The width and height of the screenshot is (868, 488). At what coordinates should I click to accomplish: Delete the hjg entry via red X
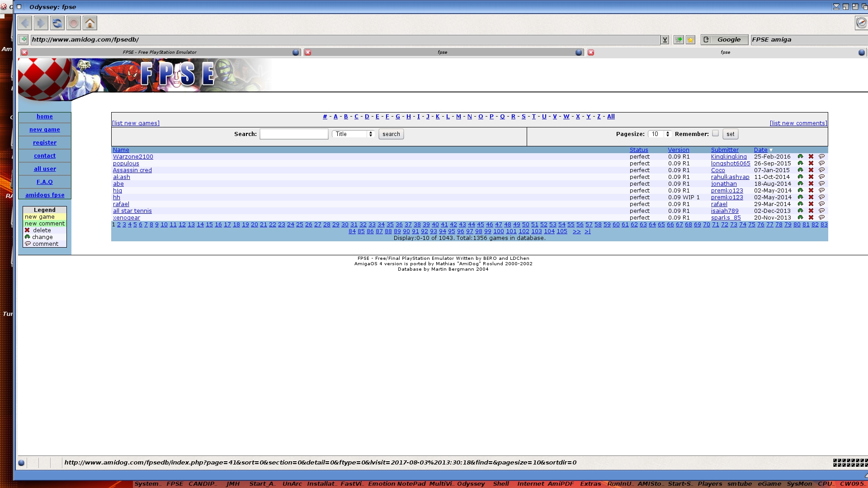(811, 190)
